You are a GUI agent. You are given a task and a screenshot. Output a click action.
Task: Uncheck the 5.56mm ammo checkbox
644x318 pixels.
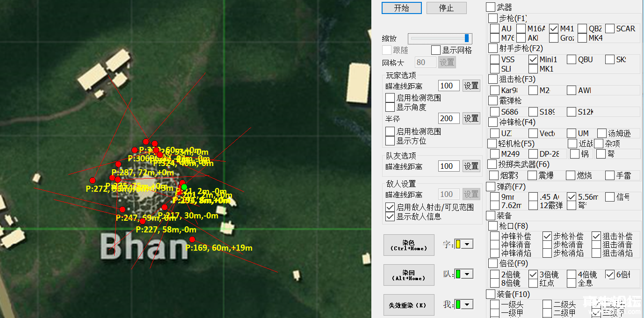coord(572,197)
